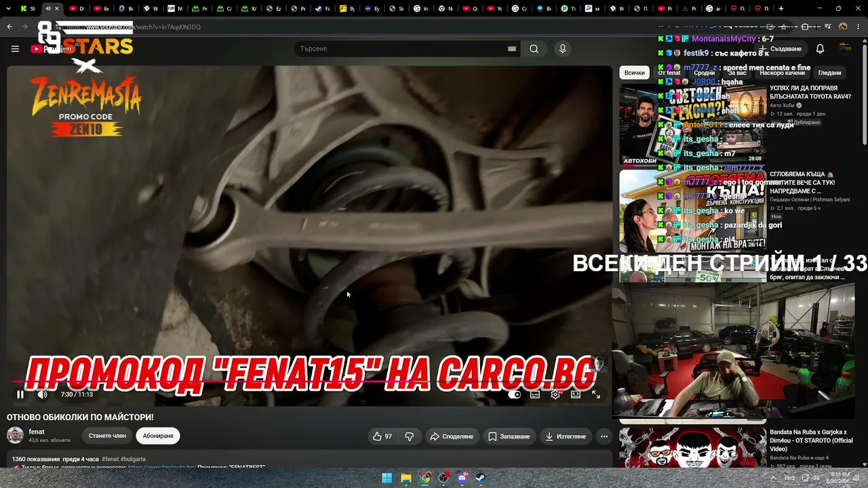Screen dimensions: 868x488
Task: Open the Bandata Na Ruba video thumbnail
Action: click(x=693, y=447)
